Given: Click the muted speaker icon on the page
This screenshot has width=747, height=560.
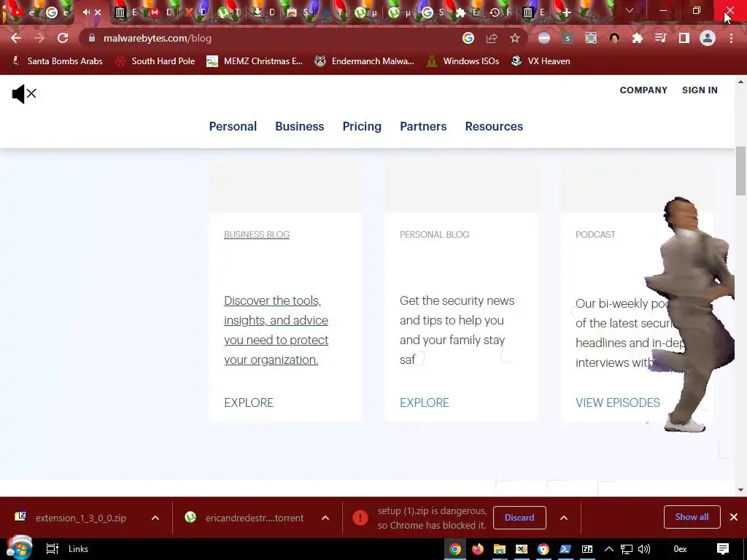Looking at the screenshot, I should coord(24,94).
